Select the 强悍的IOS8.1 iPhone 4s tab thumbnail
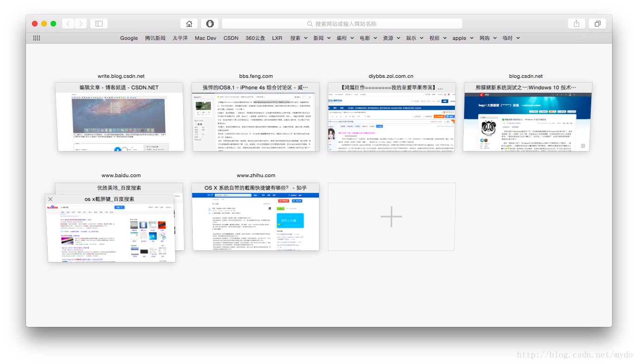This screenshot has height=364, width=638. coord(255,117)
